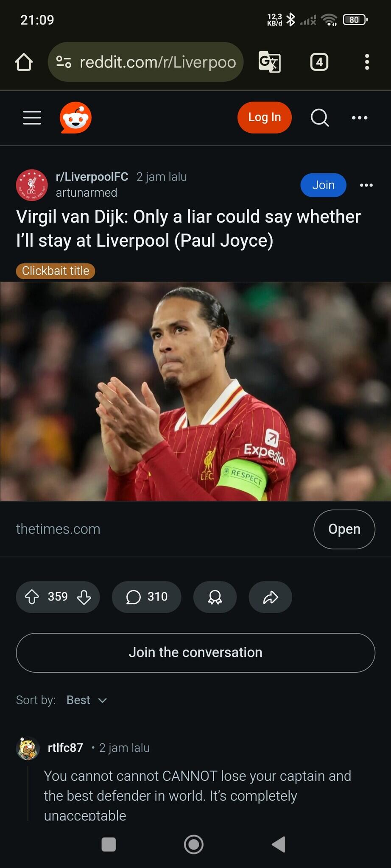The width and height of the screenshot is (391, 868).
Task: Open Reddit search
Action: [320, 118]
